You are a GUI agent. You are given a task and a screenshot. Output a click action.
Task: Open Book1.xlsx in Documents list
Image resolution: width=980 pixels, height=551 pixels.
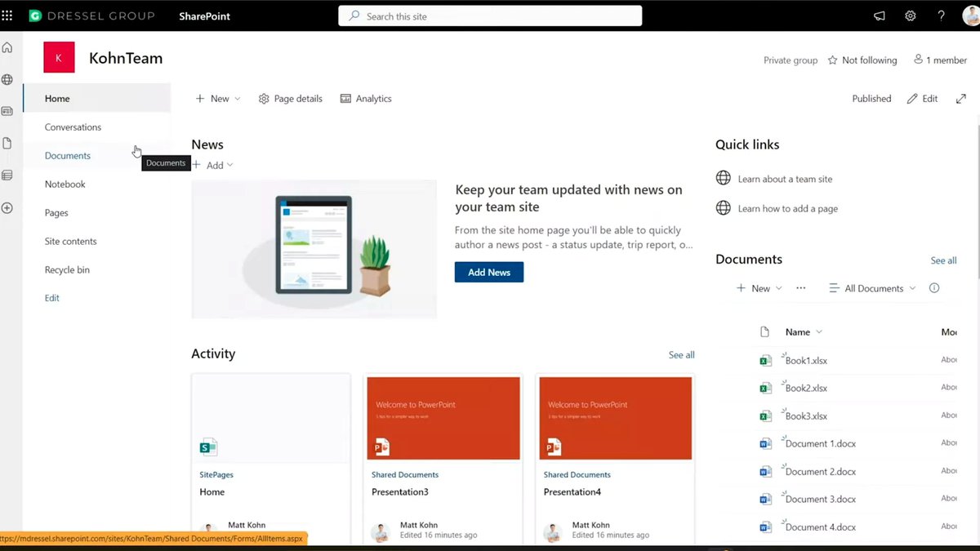(806, 361)
